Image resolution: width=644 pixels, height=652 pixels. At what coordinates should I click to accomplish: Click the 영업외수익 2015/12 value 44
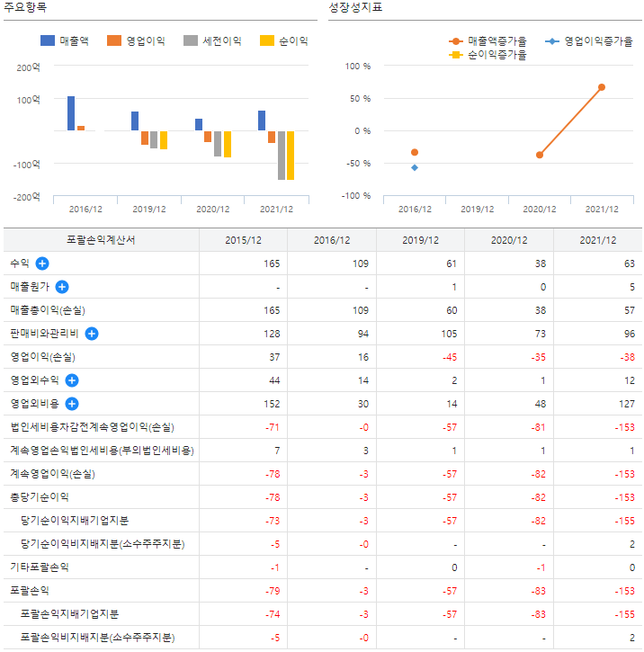click(x=274, y=380)
